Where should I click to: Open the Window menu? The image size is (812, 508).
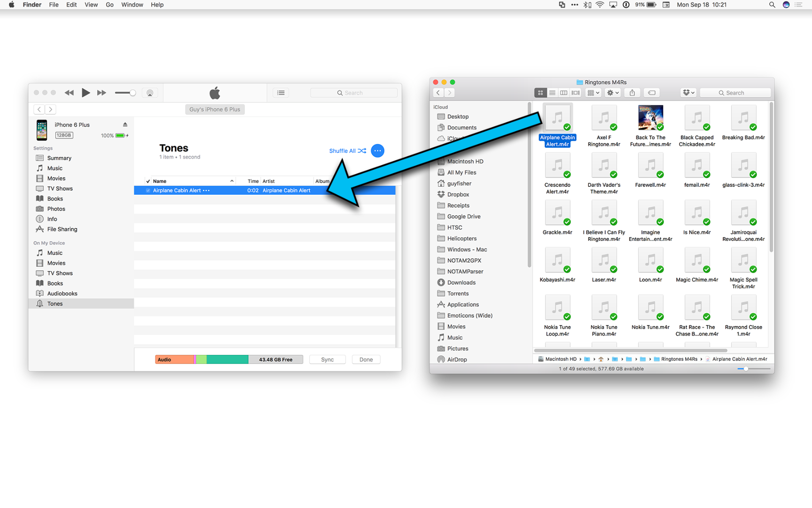click(x=132, y=5)
